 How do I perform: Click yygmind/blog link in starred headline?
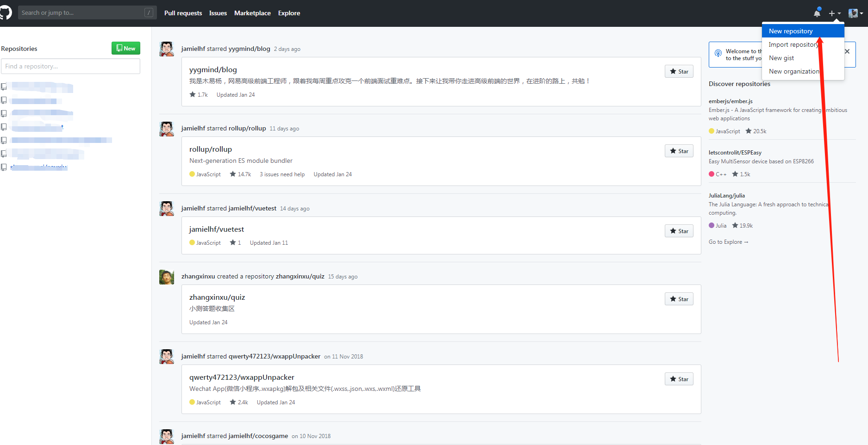pyautogui.click(x=250, y=49)
